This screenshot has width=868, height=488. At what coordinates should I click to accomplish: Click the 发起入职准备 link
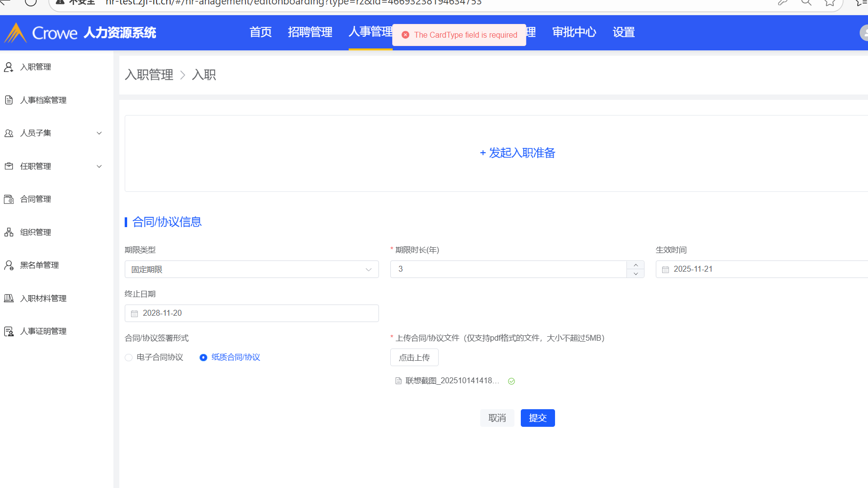click(x=517, y=153)
